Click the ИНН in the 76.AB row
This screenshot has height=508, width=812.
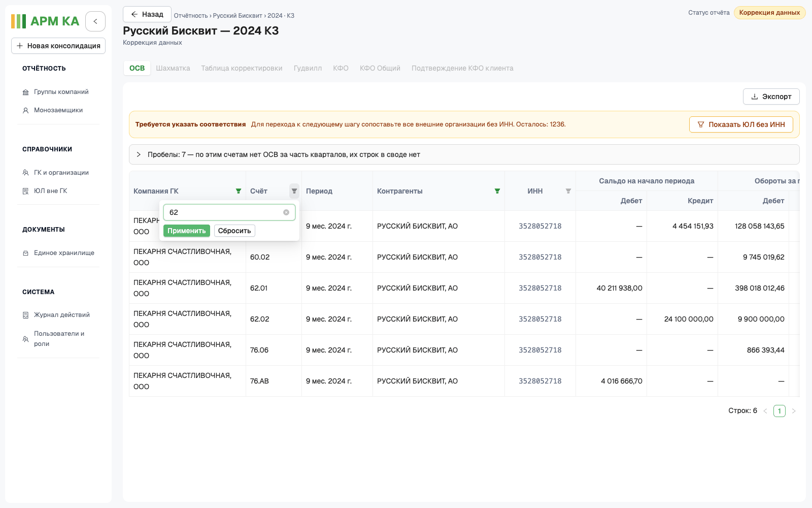540,381
